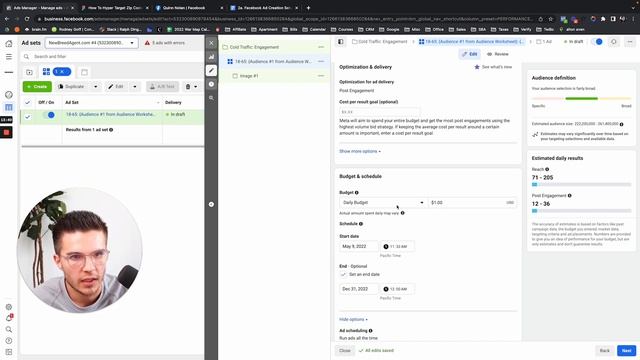Toggle the Set an end date checkbox
The width and height of the screenshot is (640, 360).
343,274
